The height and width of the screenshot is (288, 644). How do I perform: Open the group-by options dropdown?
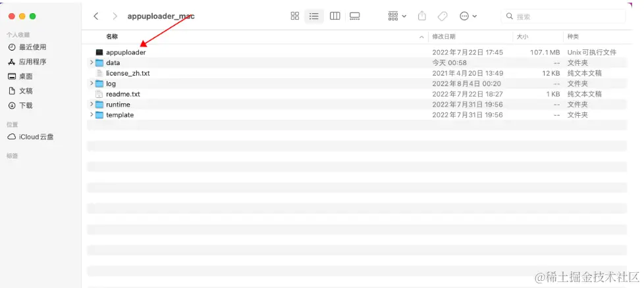pyautogui.click(x=397, y=16)
